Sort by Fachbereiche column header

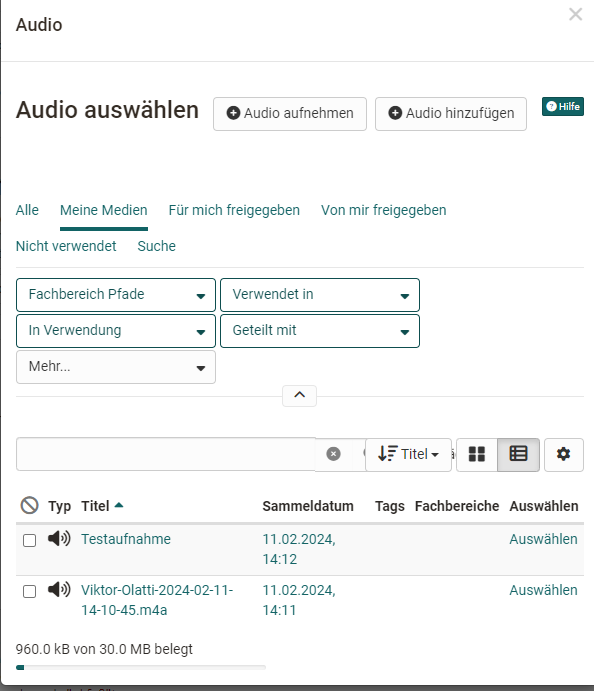point(457,506)
